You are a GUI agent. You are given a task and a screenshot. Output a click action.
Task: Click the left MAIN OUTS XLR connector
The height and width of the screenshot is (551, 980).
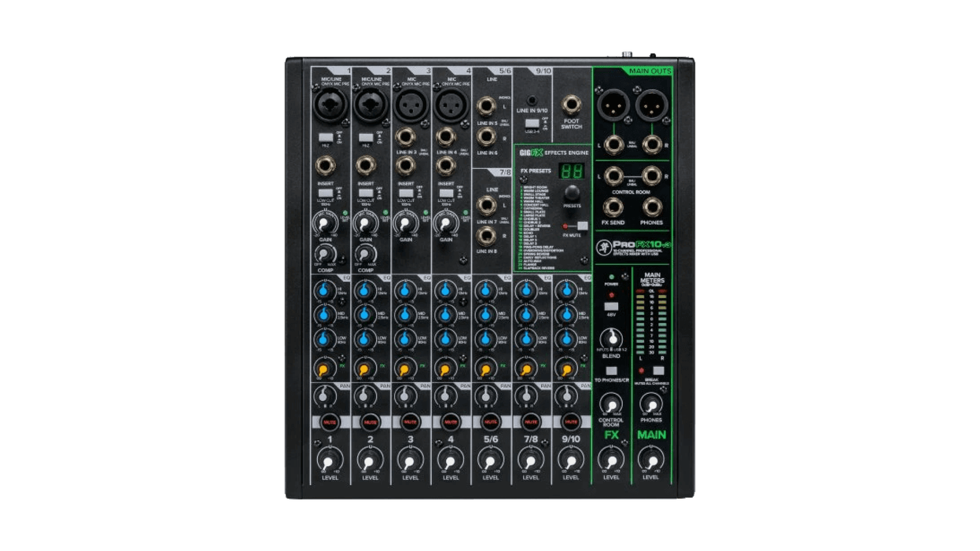pos(612,105)
